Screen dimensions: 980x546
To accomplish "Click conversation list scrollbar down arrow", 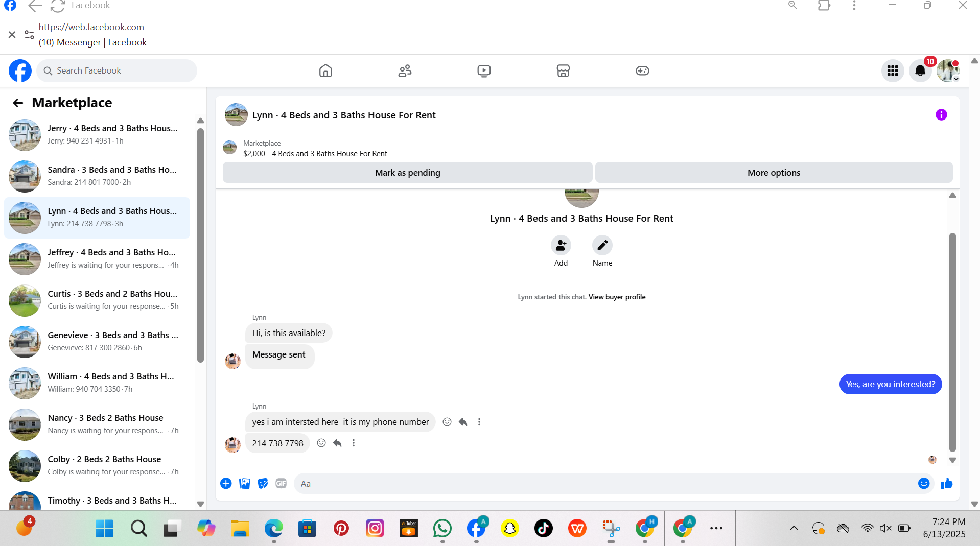I will tap(200, 504).
